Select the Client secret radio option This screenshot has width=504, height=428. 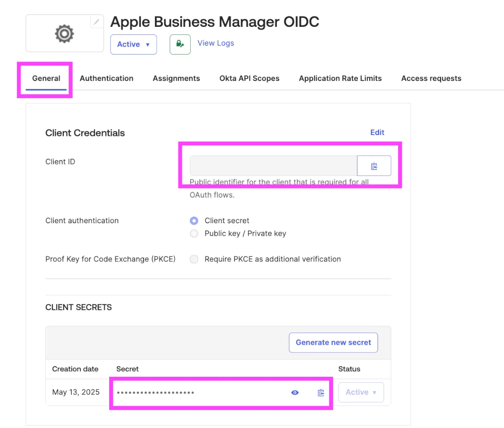pos(194,221)
